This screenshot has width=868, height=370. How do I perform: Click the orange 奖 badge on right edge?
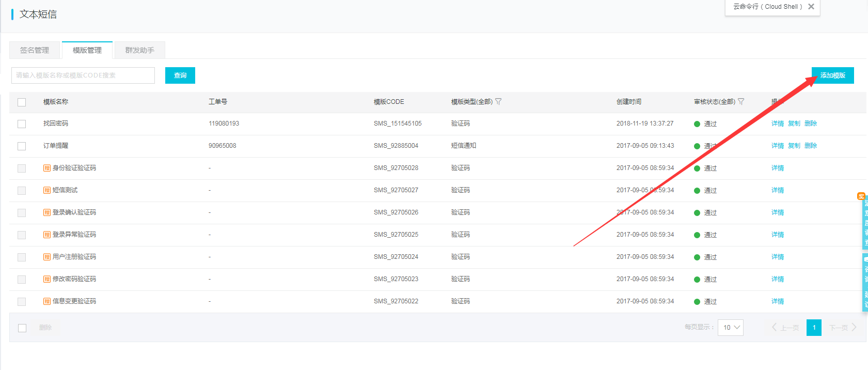pyautogui.click(x=861, y=196)
